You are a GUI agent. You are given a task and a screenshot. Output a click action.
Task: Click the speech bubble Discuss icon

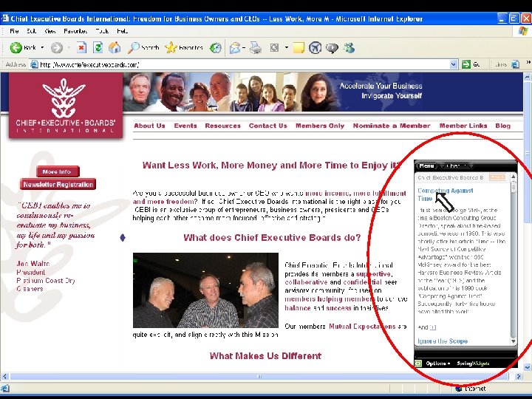pos(332,48)
